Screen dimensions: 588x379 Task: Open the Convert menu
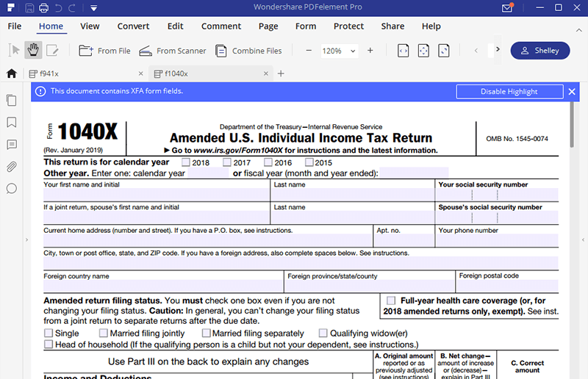133,26
